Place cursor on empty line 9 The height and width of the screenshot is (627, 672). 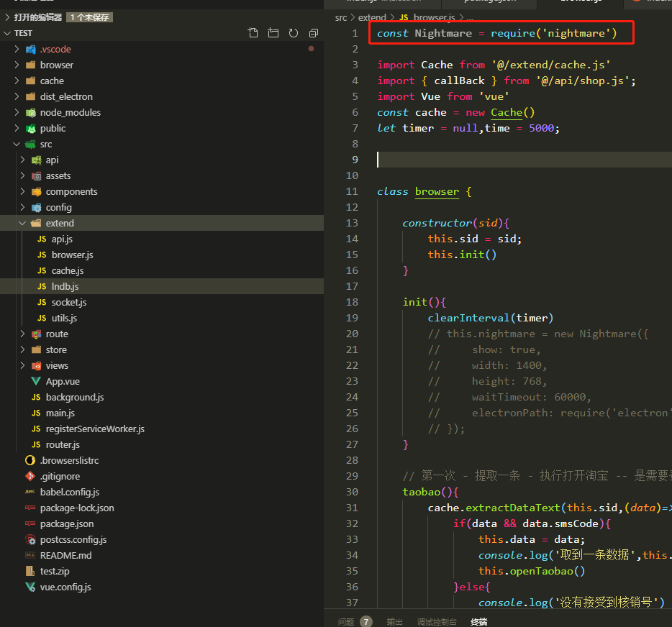coord(523,160)
